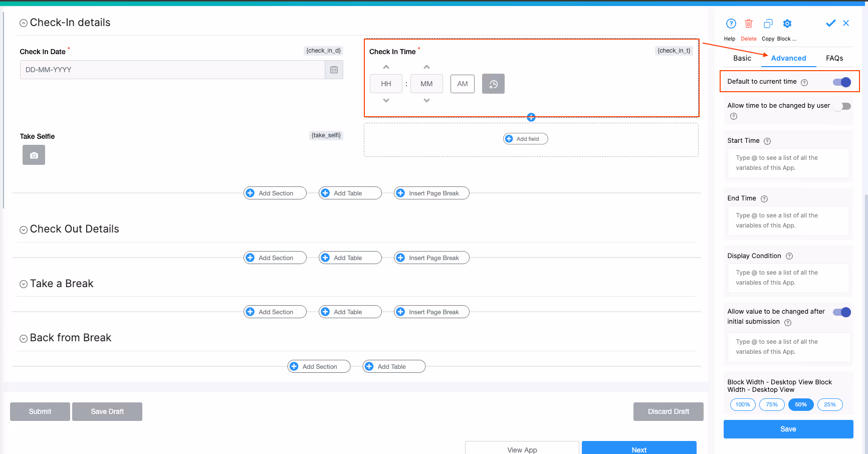Set block width to 25%
This screenshot has height=454, width=868.
(830, 404)
